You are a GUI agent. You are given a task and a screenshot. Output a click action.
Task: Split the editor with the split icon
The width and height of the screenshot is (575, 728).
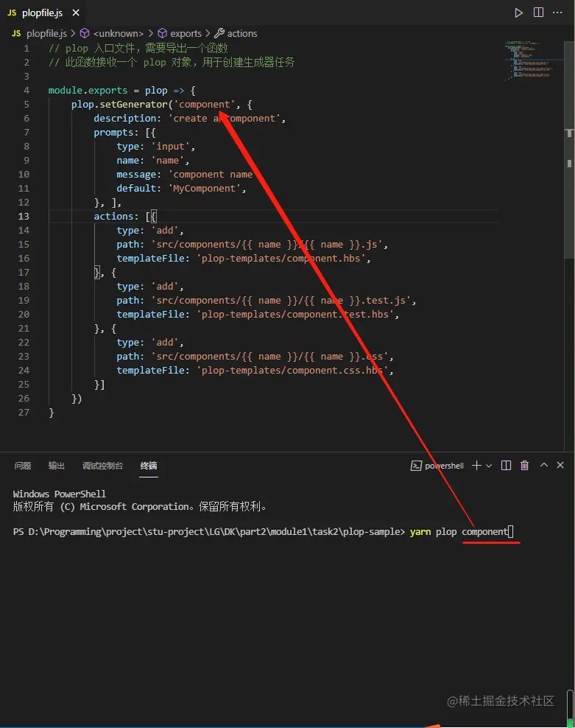click(x=538, y=13)
